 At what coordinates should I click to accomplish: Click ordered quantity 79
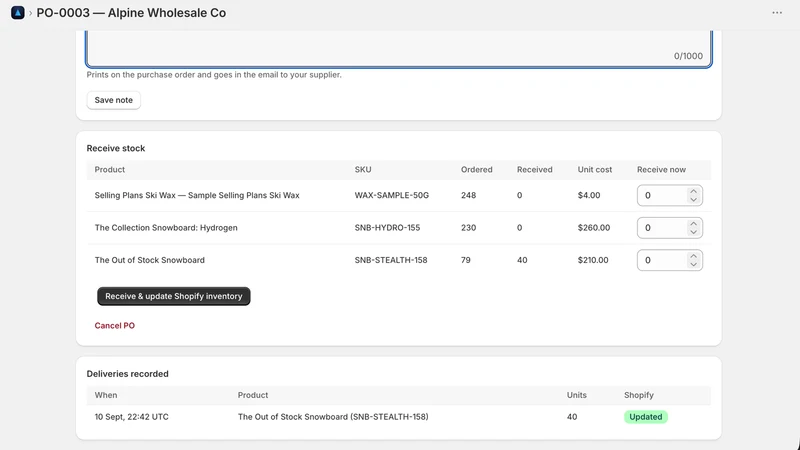tap(466, 260)
